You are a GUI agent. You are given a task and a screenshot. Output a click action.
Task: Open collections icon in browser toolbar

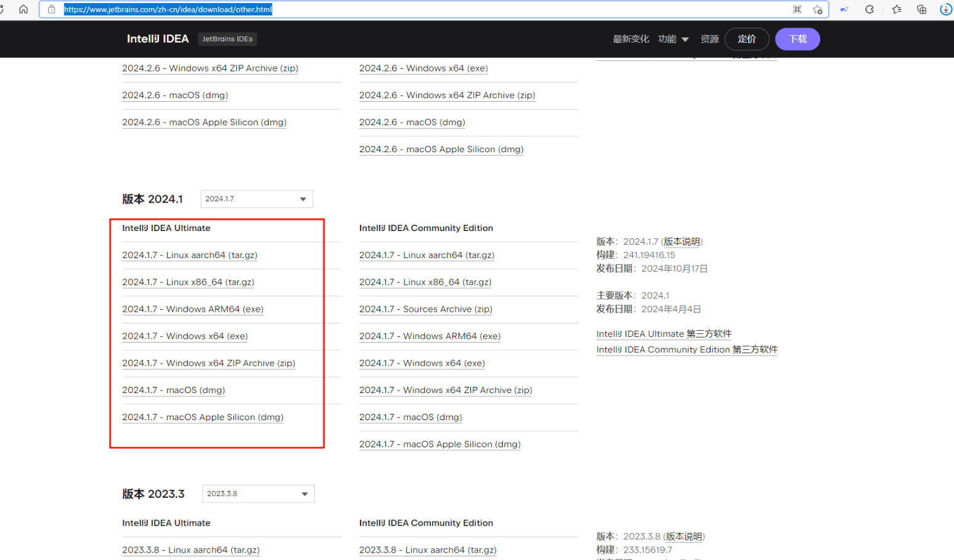921,9
